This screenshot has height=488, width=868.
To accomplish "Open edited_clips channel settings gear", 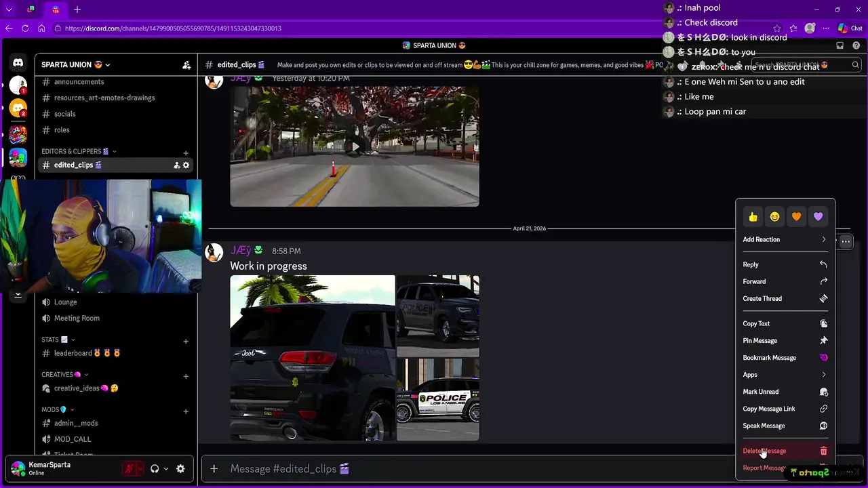I will (x=186, y=165).
